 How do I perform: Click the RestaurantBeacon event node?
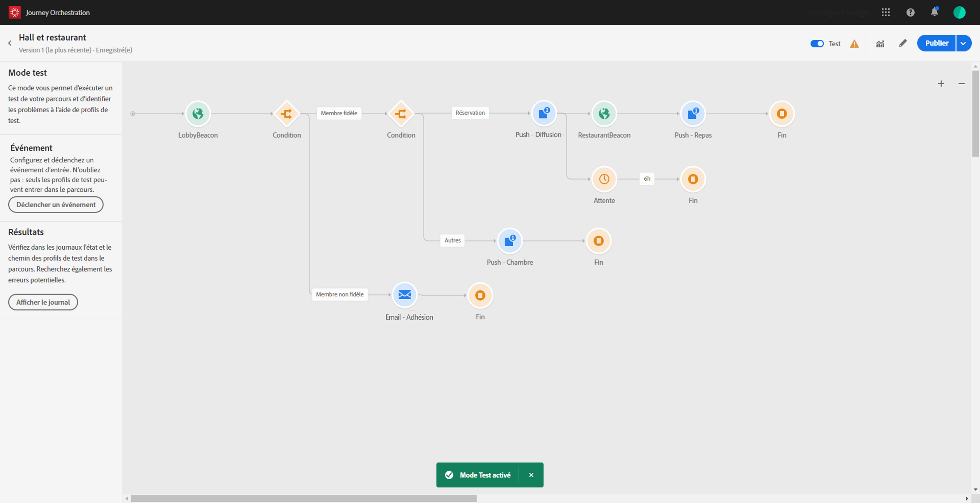[x=604, y=114]
